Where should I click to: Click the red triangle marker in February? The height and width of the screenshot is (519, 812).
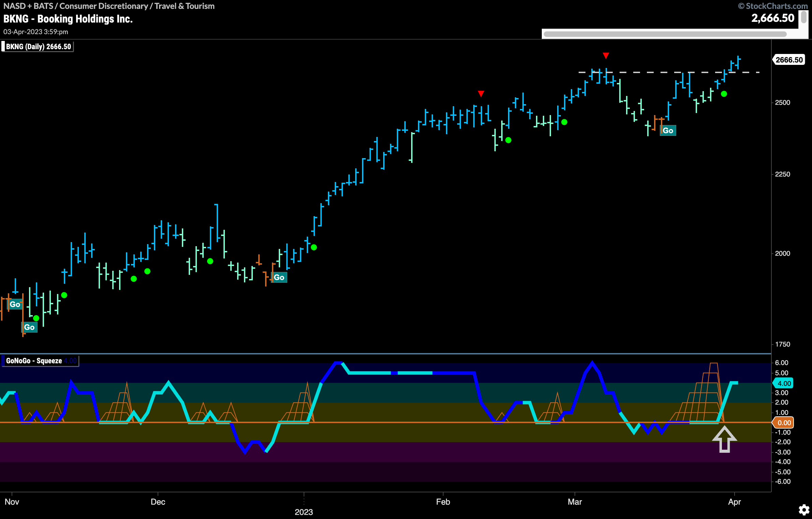481,94
